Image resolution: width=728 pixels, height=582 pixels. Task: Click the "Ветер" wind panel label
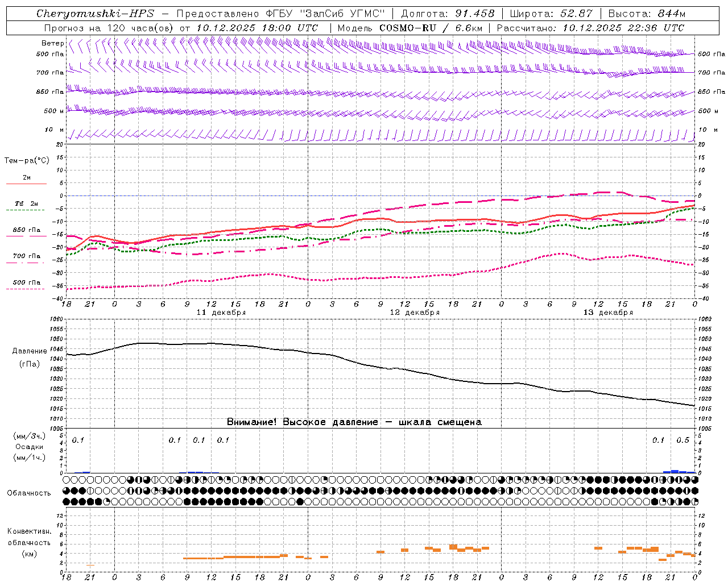tap(52, 43)
